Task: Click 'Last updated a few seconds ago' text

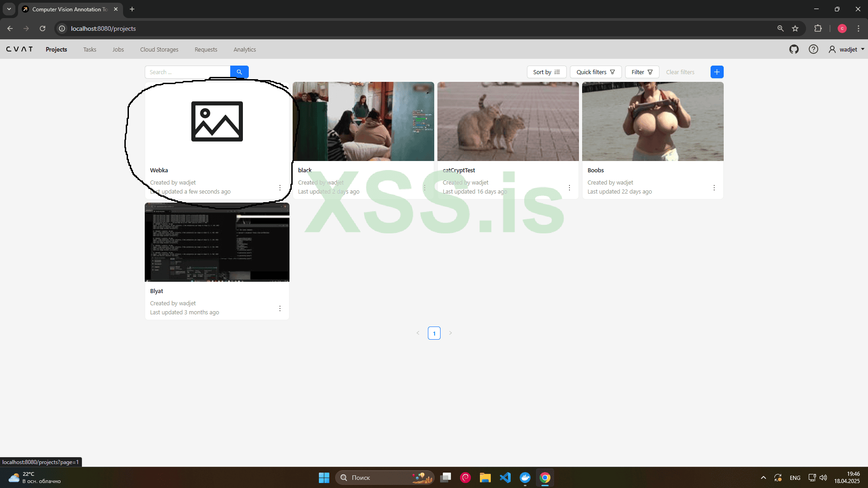Action: [x=190, y=192]
